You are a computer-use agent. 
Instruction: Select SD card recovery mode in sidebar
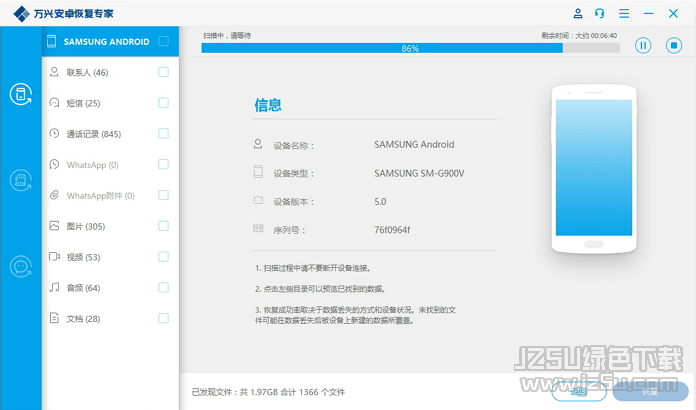21,181
